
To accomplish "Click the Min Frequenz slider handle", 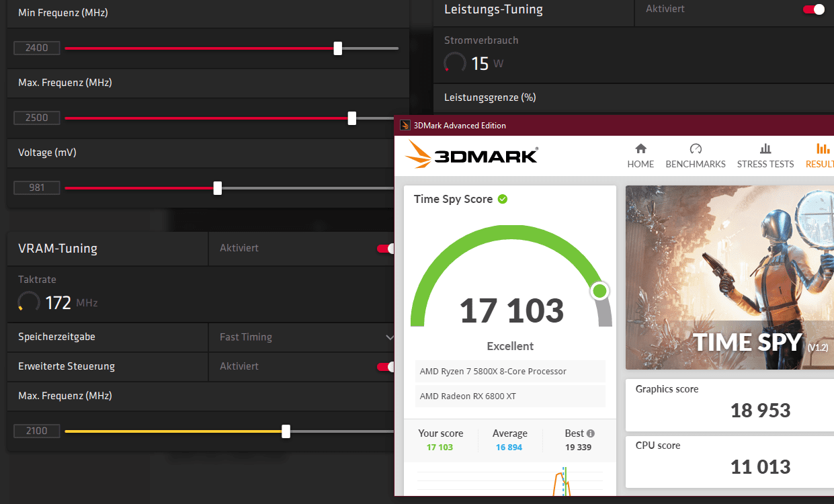I will [338, 48].
